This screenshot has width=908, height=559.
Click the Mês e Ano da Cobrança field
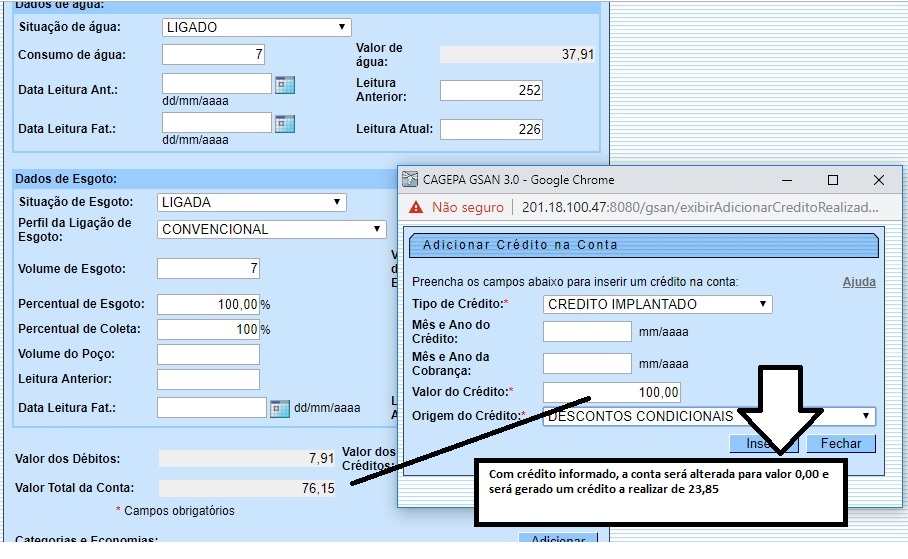pos(587,363)
